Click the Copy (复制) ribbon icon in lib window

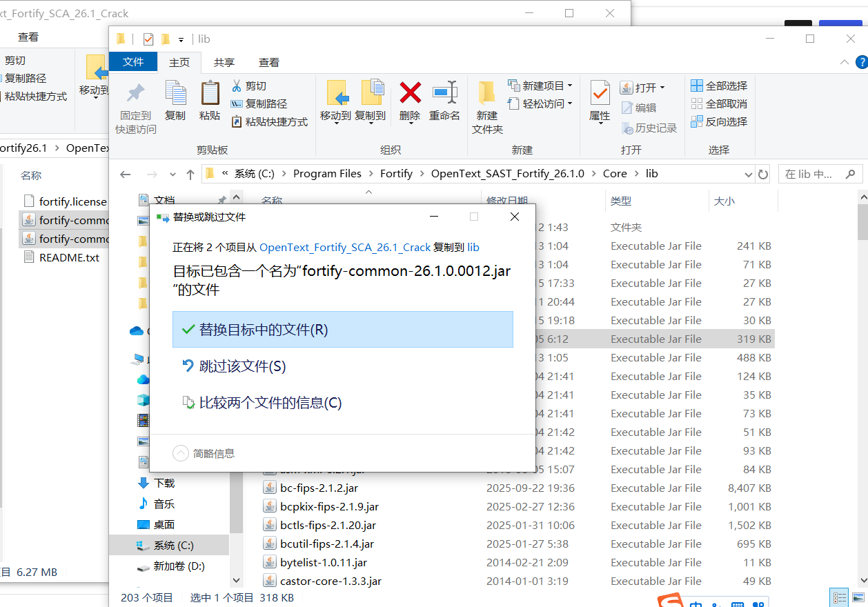click(x=175, y=92)
